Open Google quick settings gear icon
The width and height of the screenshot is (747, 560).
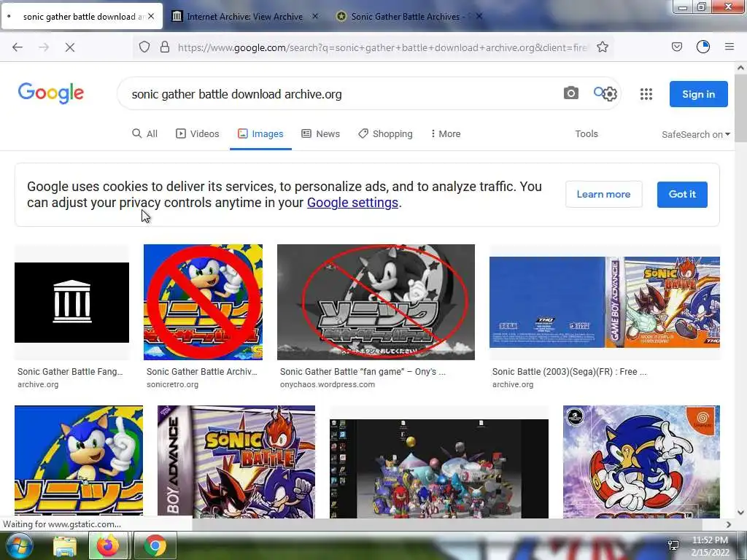(x=611, y=94)
